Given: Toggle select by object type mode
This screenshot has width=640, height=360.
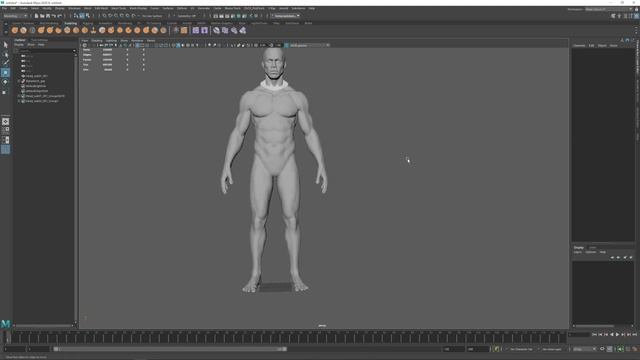Looking at the screenshot, I should tap(82, 16).
